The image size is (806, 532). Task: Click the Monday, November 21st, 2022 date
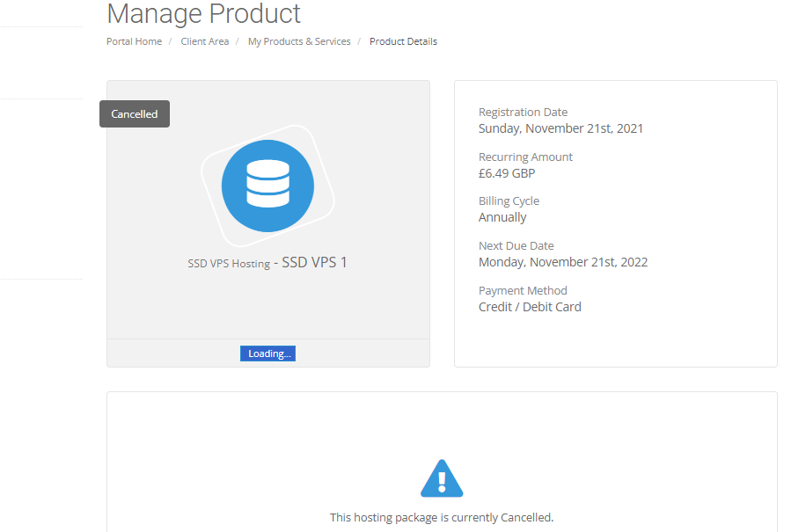(x=563, y=262)
